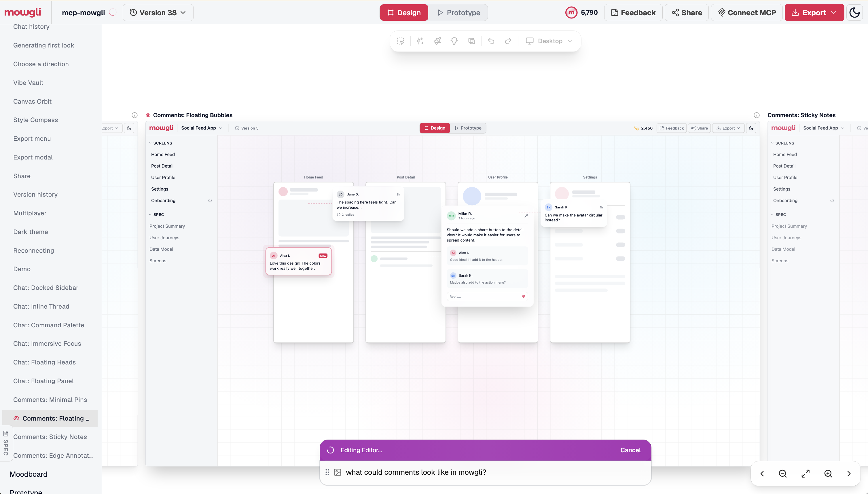Toggle dark mode in the top bar

854,13
